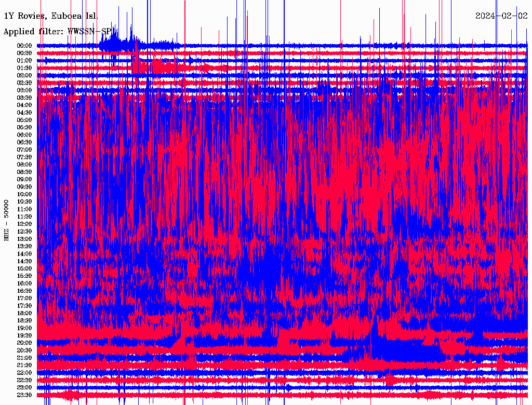
Task: Click the 23:30 time label
Action: 24,395
